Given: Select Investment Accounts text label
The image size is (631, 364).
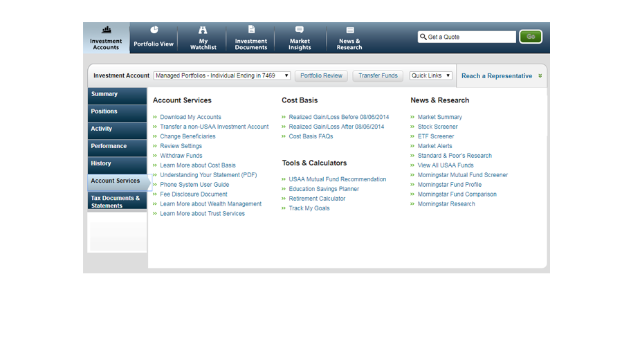Looking at the screenshot, I should [x=106, y=44].
